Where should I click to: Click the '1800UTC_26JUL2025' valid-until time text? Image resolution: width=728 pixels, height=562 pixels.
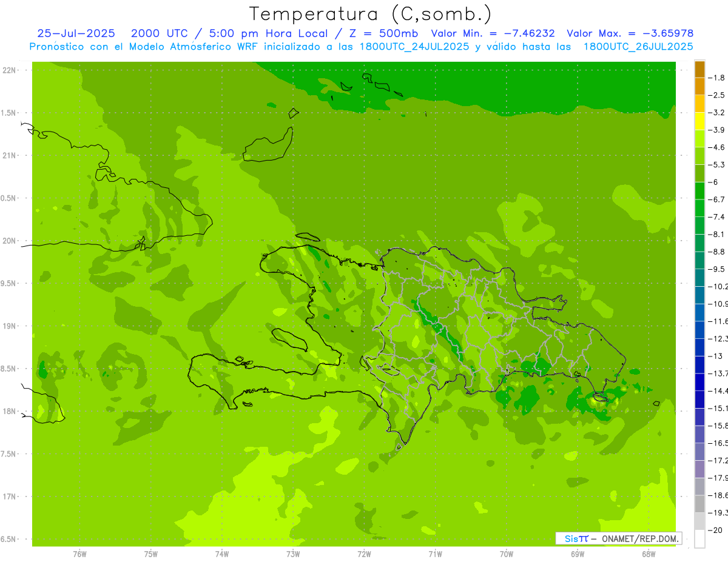click(x=638, y=47)
